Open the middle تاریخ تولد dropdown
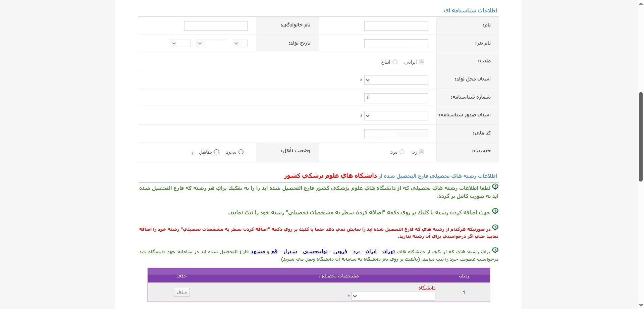This screenshot has height=309, width=644. click(212, 43)
